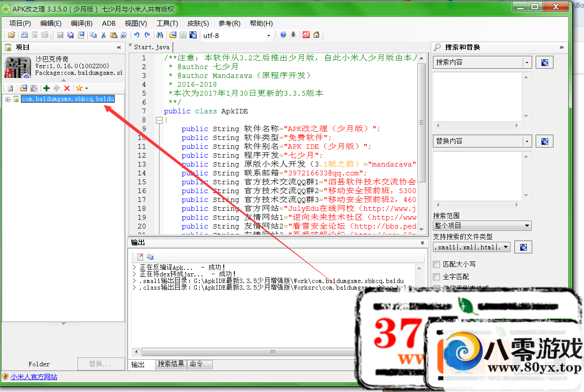Click the blue undo arrow
The height and width of the screenshot is (392, 584).
point(137,35)
